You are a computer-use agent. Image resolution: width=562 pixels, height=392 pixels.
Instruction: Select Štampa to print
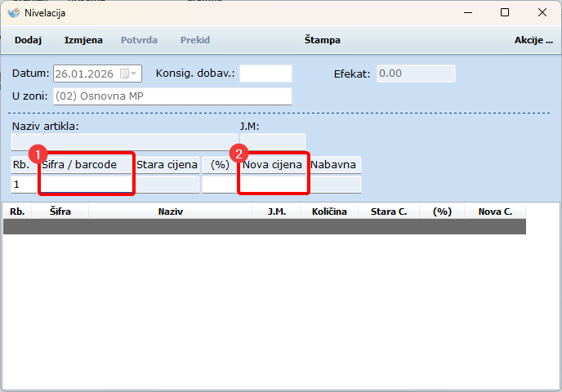click(x=322, y=40)
